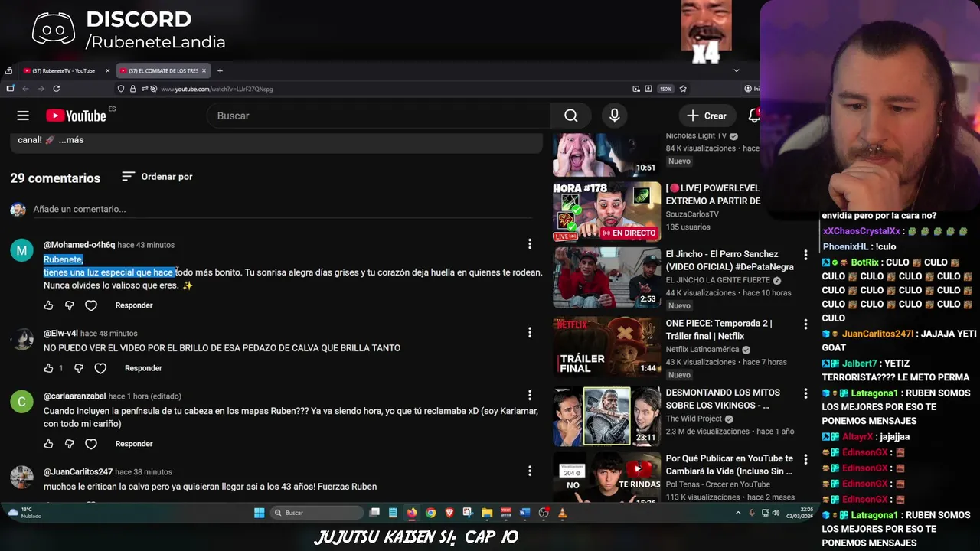Open options menu for Mohamed-o4h6q comment
The width and height of the screenshot is (980, 551).
tap(529, 244)
